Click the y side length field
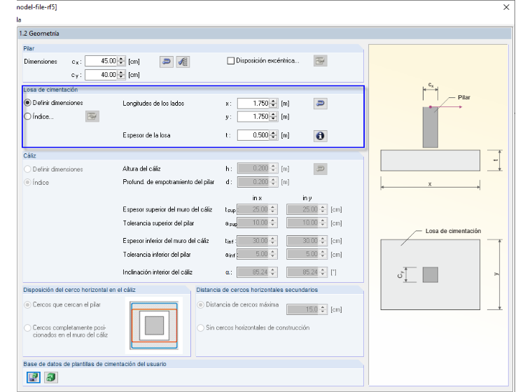Viewport: 532px width, 392px height. [254, 117]
